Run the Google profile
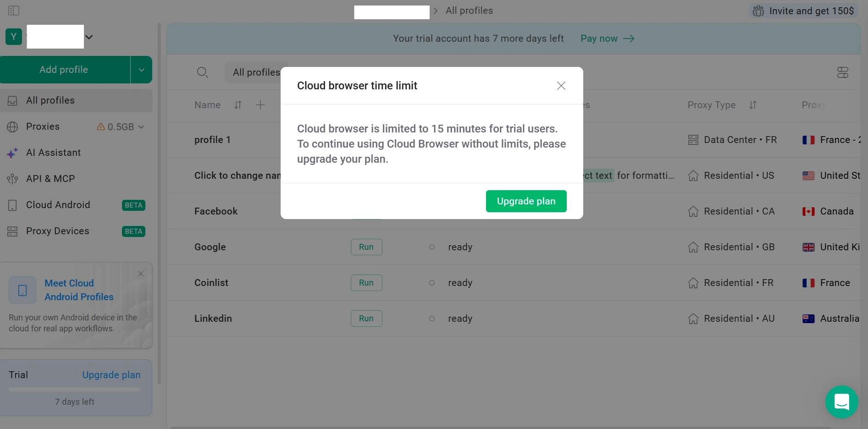The width and height of the screenshot is (868, 429). (366, 247)
